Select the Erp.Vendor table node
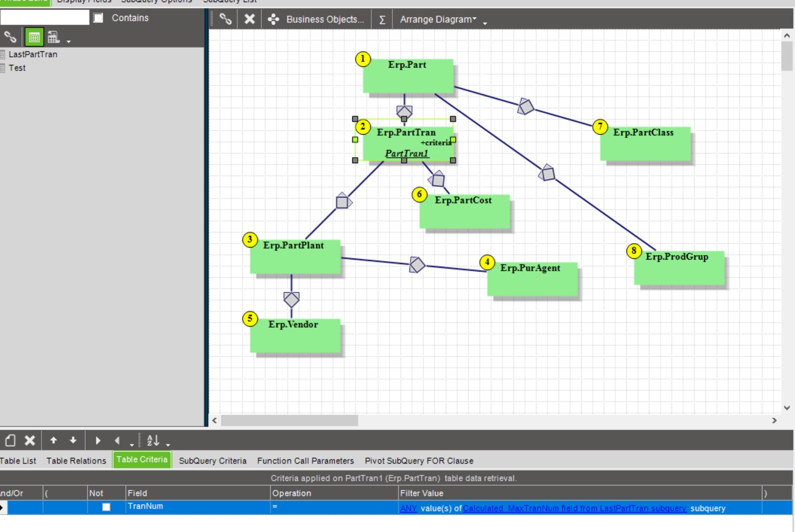 pyautogui.click(x=295, y=336)
